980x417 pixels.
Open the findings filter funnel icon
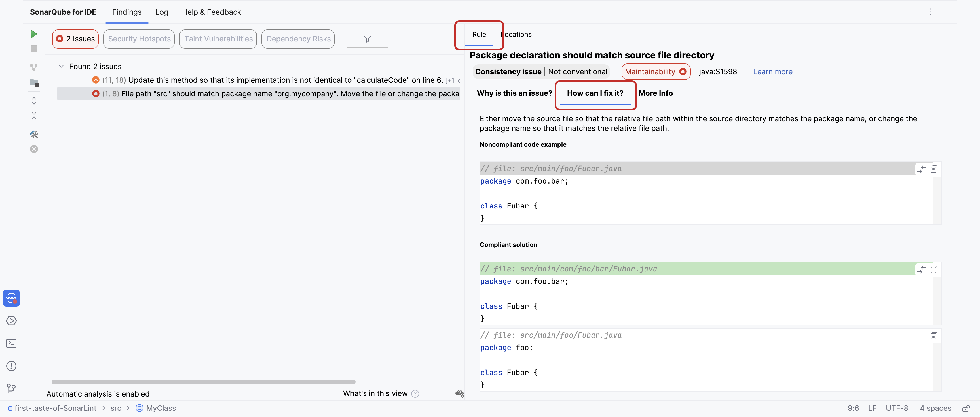(x=367, y=39)
